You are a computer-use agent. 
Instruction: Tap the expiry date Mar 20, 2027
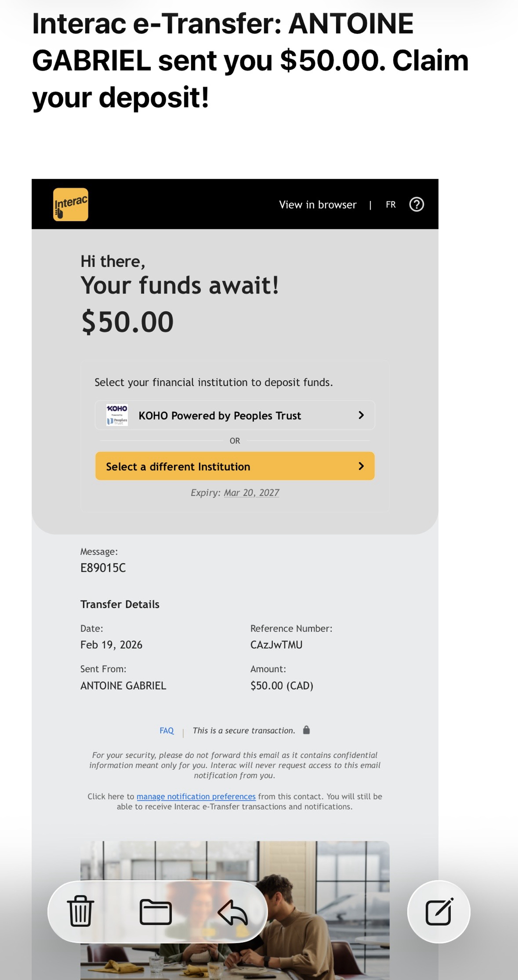coord(251,493)
